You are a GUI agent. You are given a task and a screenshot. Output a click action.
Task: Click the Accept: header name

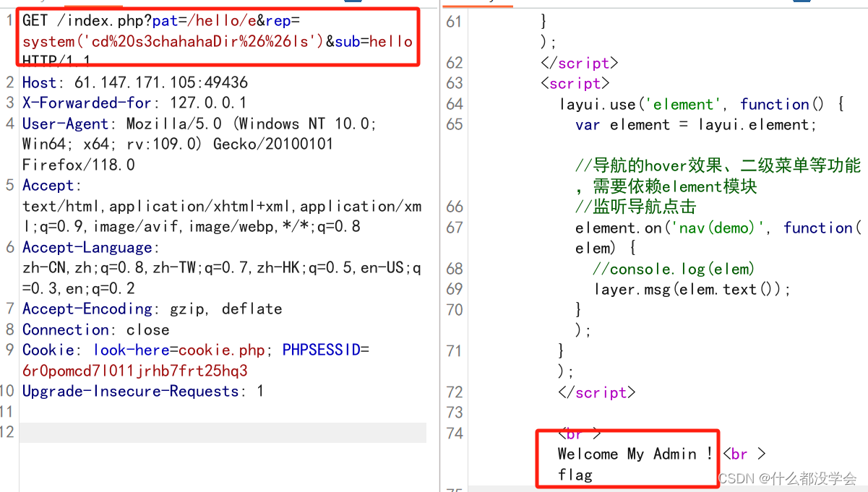[x=53, y=185]
